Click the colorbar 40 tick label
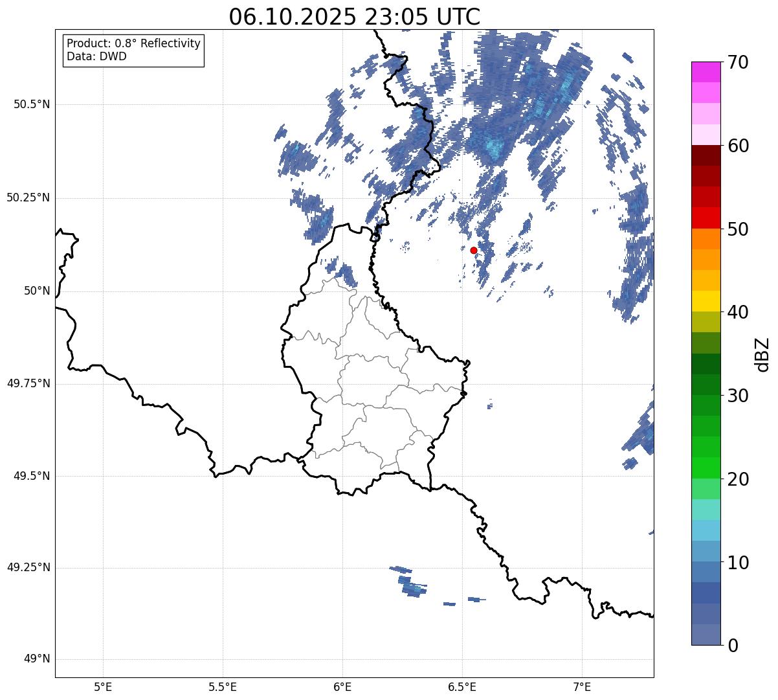The image size is (778, 700). (738, 312)
